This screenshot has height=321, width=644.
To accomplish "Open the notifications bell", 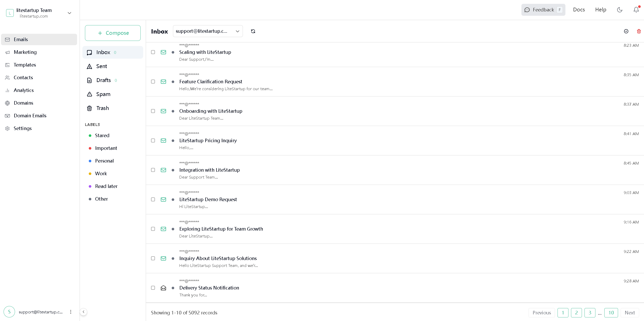I will pyautogui.click(x=636, y=10).
